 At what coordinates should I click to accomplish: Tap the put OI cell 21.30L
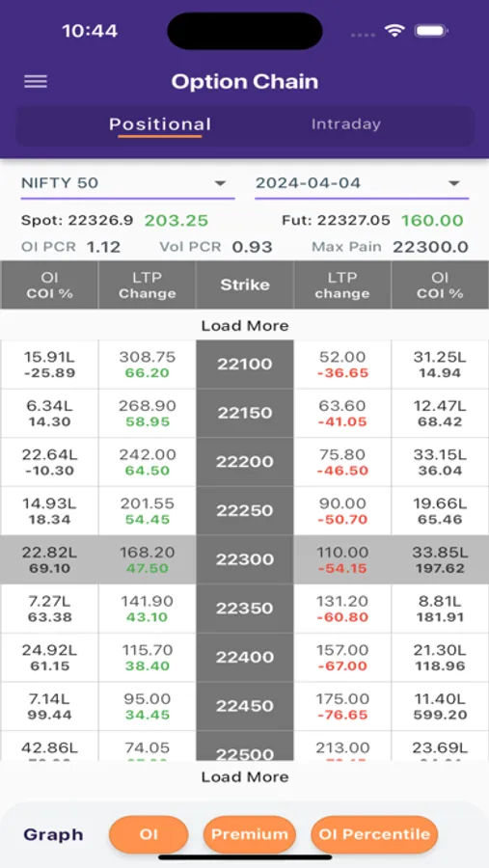point(440,657)
